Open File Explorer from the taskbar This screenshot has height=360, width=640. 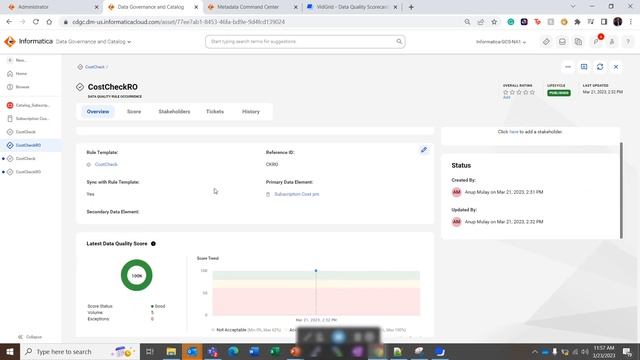point(171,351)
